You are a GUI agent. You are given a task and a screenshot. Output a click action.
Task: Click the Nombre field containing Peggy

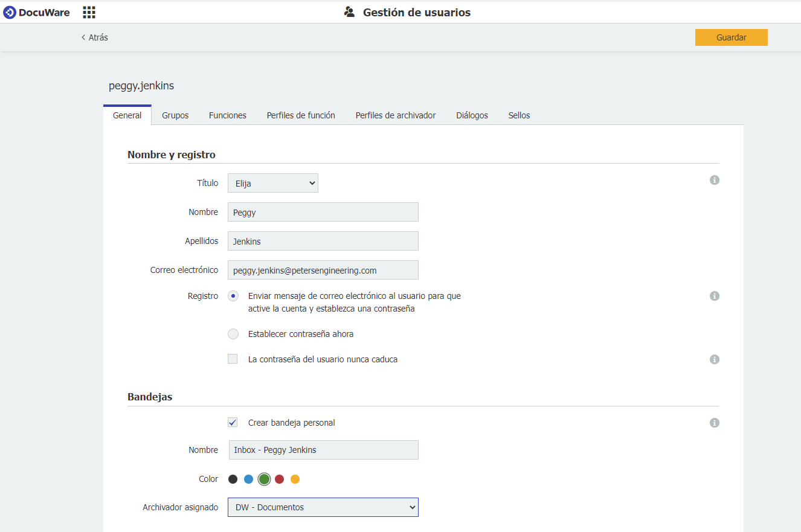click(323, 212)
